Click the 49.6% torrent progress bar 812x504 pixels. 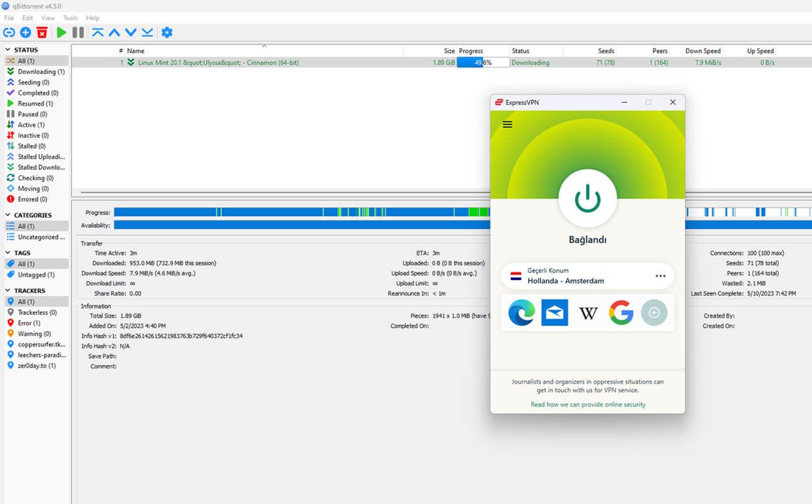click(x=483, y=63)
